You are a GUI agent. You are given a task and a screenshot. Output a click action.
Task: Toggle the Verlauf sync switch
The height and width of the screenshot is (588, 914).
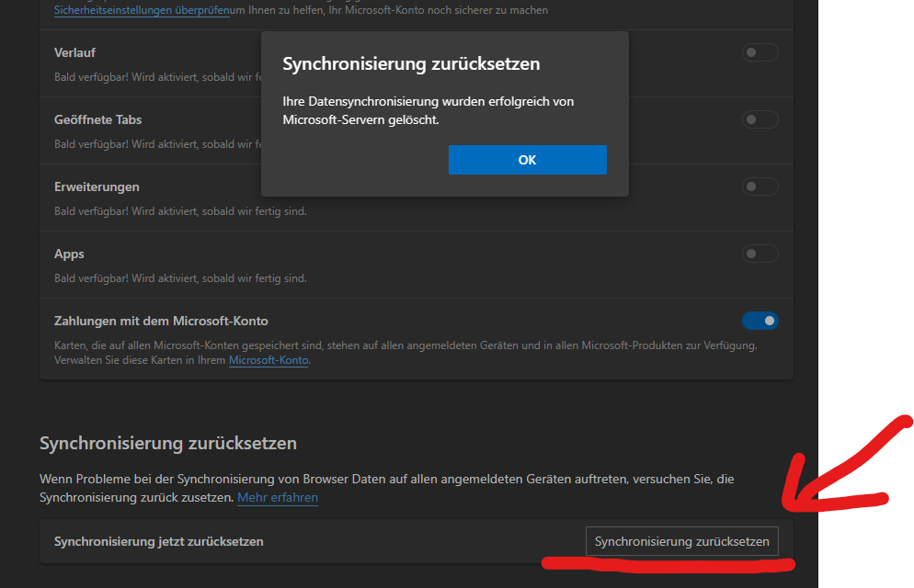point(760,52)
